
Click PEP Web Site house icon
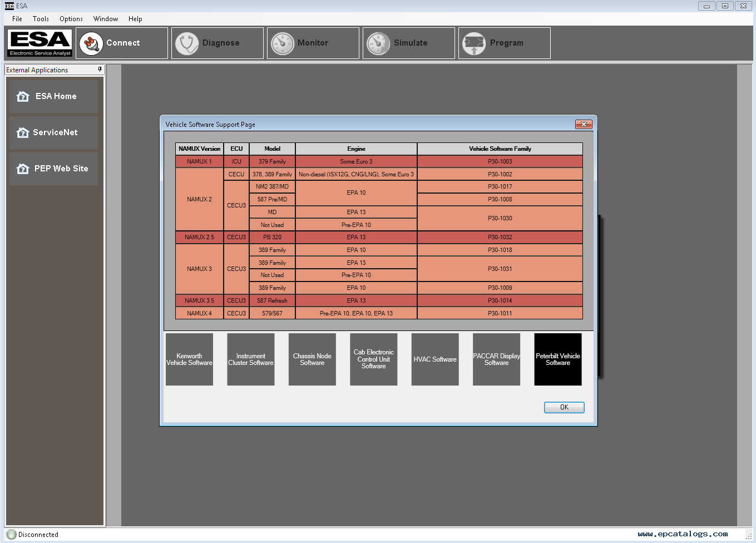tap(23, 169)
